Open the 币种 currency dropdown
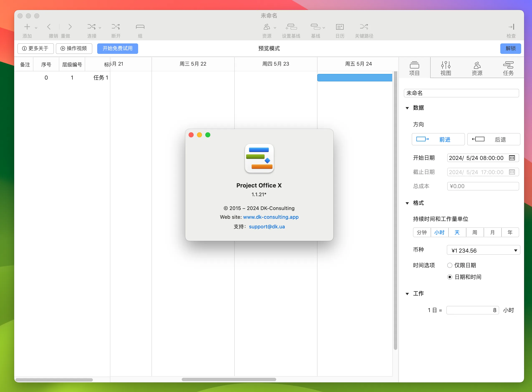 [483, 250]
